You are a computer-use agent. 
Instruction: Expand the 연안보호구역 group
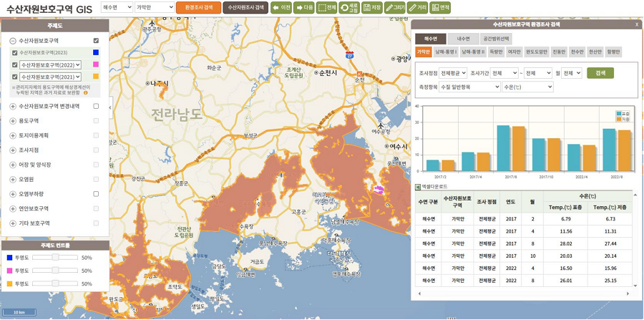pos(13,208)
